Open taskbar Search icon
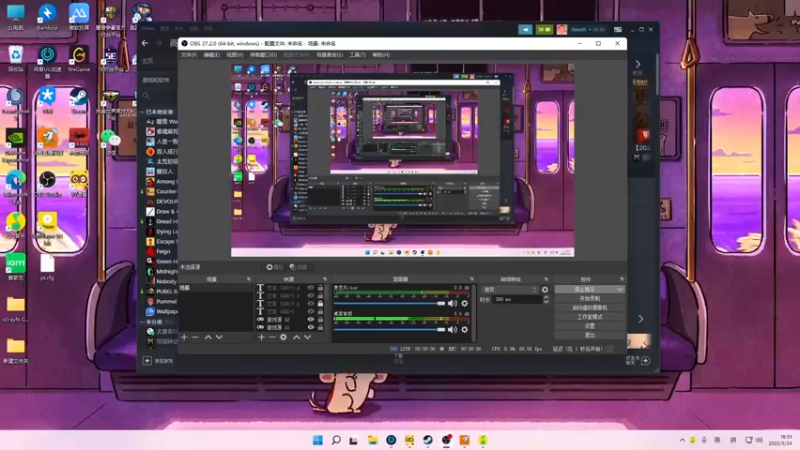Image resolution: width=800 pixels, height=450 pixels. [336, 440]
